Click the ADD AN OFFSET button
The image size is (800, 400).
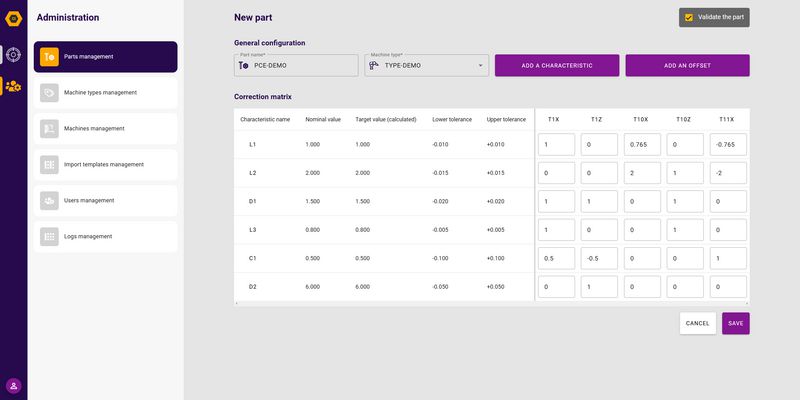[687, 65]
